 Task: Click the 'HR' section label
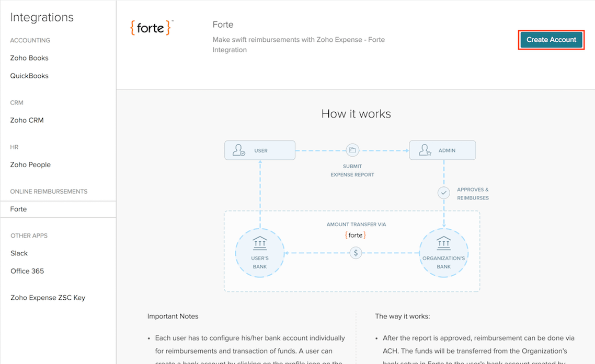coord(14,147)
